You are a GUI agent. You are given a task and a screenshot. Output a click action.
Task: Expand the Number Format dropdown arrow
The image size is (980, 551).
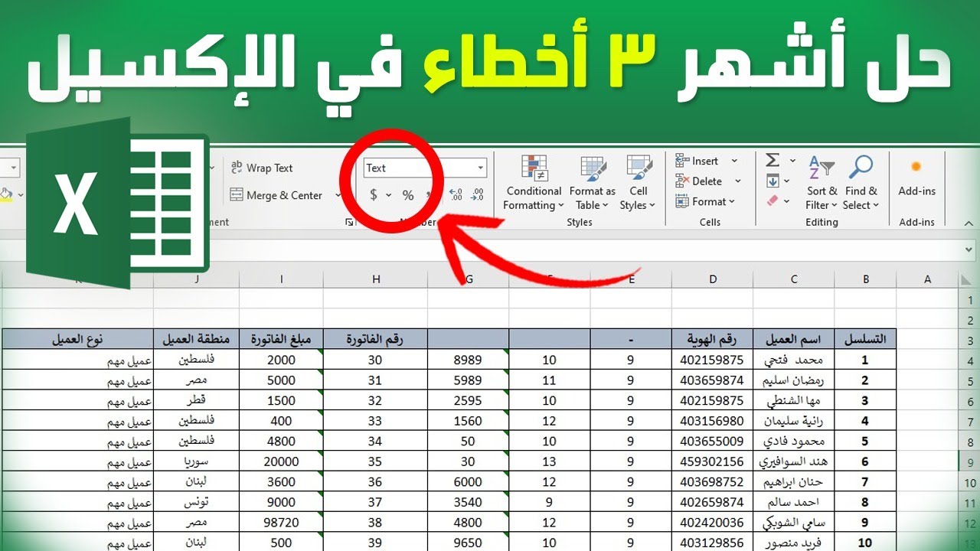481,168
